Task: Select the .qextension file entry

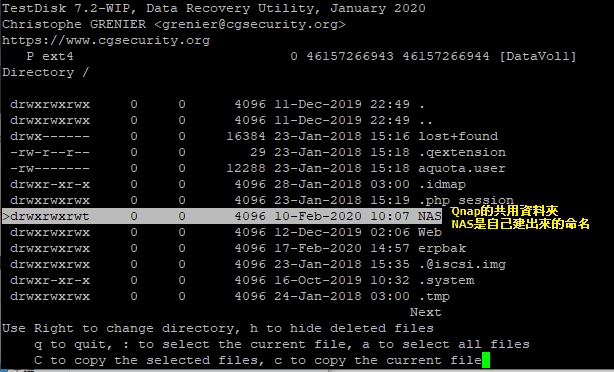Action: click(x=462, y=152)
